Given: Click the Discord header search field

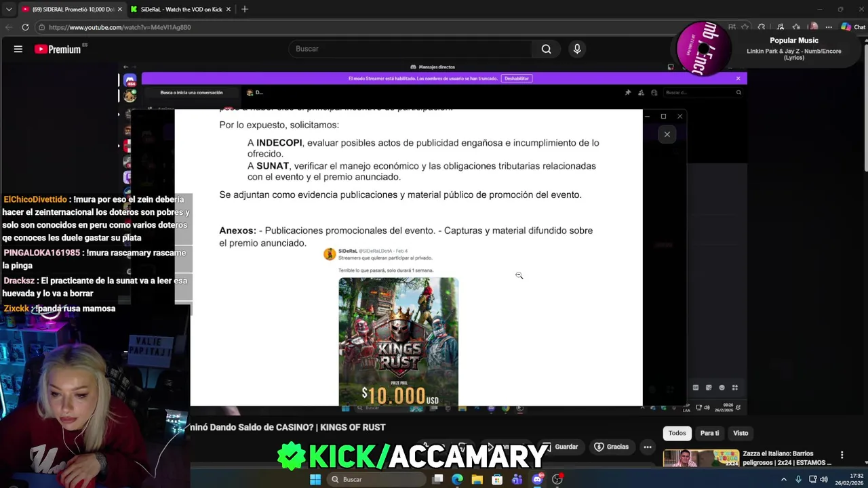Looking at the screenshot, I should [x=703, y=92].
